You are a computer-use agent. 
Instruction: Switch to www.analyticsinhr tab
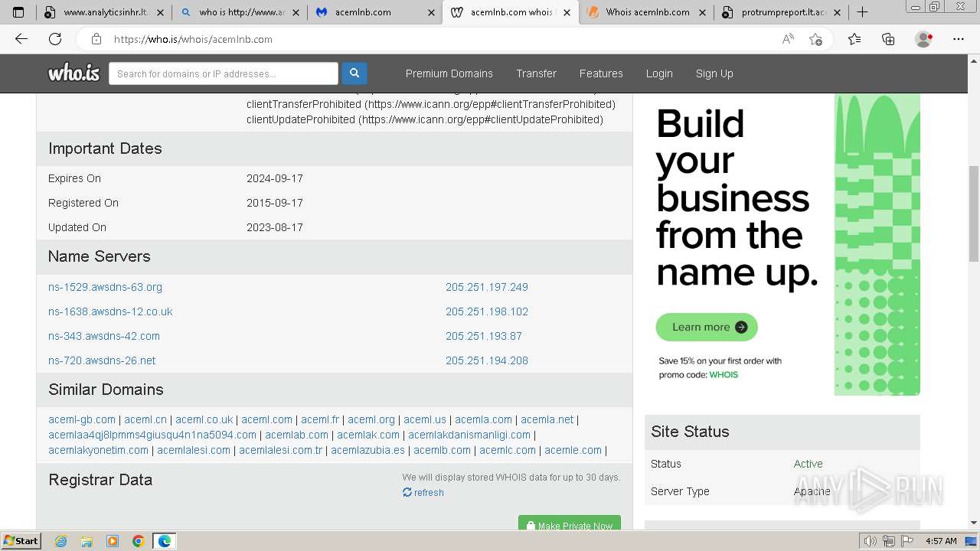pos(104,12)
